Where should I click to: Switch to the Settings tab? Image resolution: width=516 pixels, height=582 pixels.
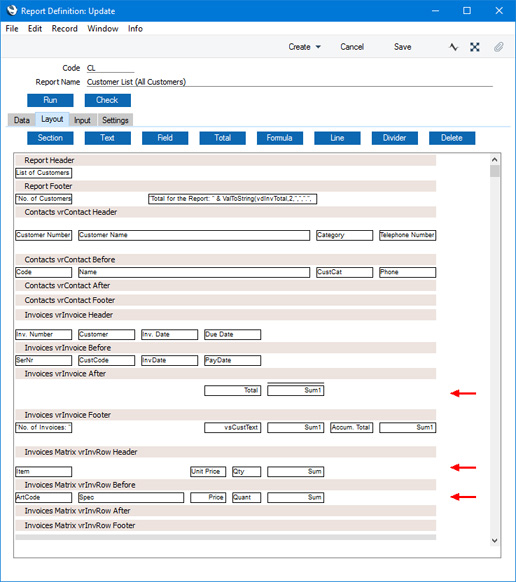[115, 120]
